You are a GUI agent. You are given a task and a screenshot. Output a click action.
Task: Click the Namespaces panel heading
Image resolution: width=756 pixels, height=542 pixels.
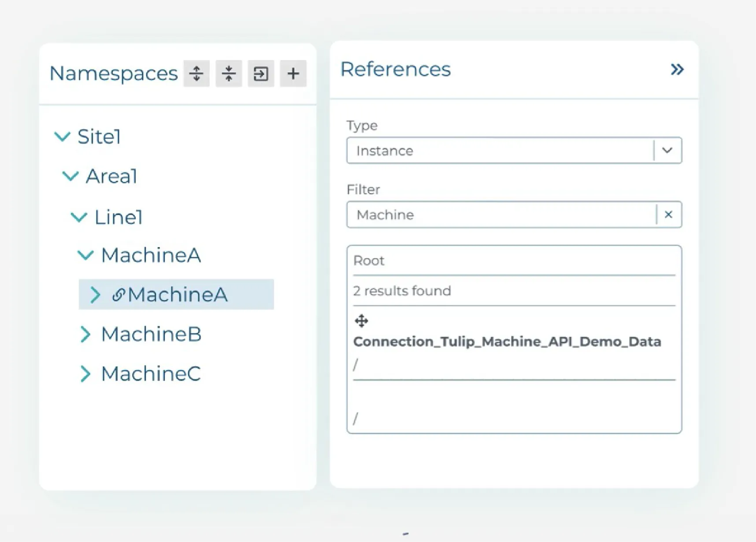click(x=114, y=73)
